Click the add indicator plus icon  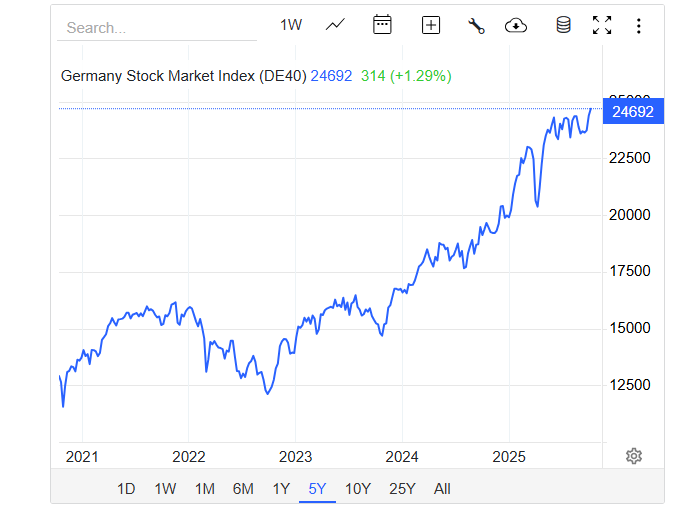tap(430, 25)
